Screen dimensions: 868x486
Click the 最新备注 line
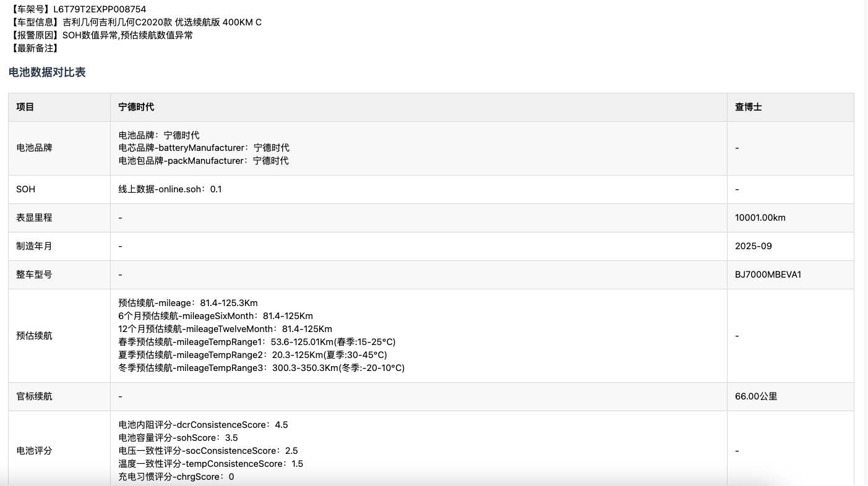pos(34,48)
